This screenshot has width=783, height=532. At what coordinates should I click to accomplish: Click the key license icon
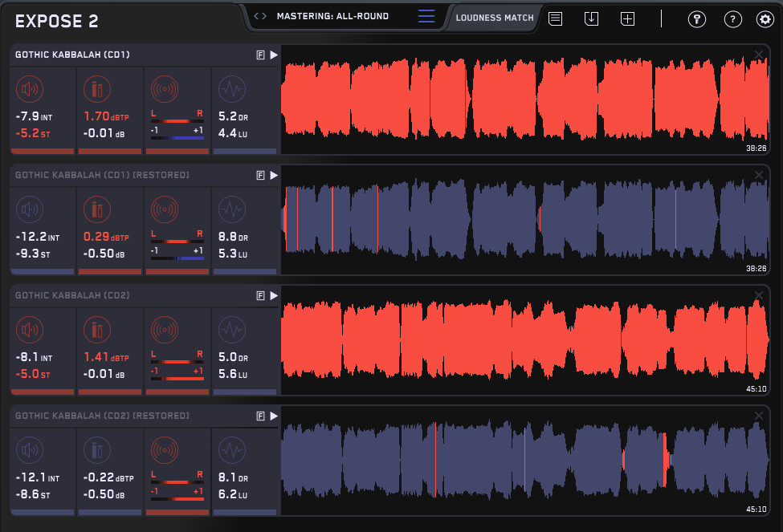[x=696, y=19]
